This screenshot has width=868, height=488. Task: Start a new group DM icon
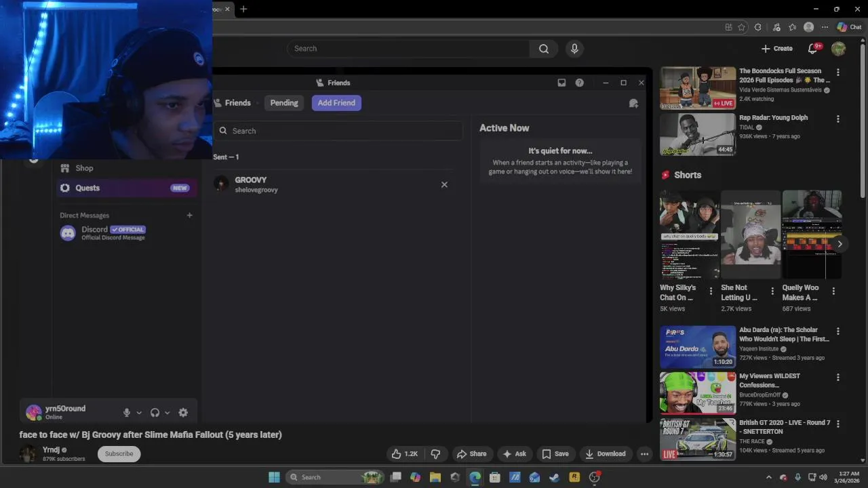(633, 103)
